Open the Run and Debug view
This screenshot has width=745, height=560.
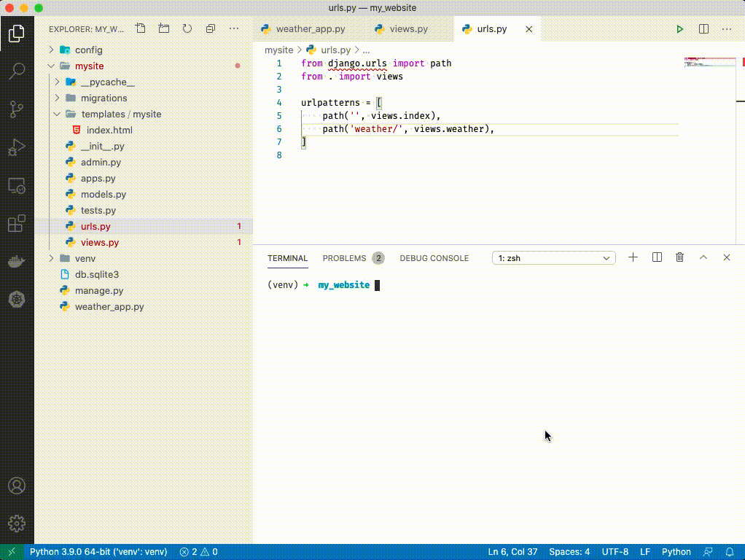(17, 147)
